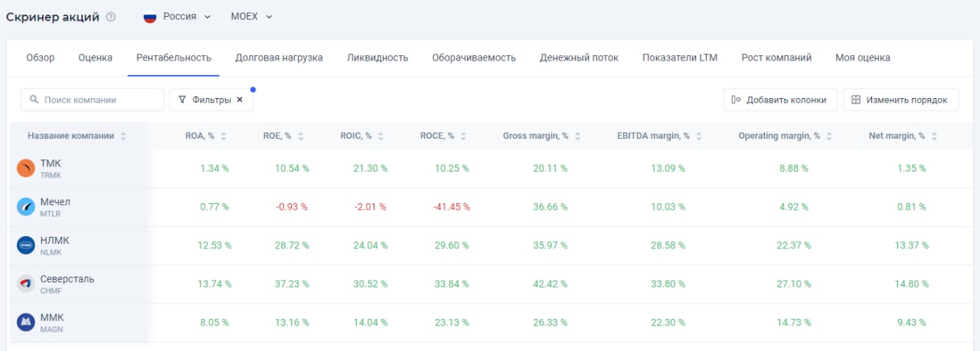This screenshot has width=980, height=351.
Task: Sort the Gross margin, % column
Action: [577, 136]
